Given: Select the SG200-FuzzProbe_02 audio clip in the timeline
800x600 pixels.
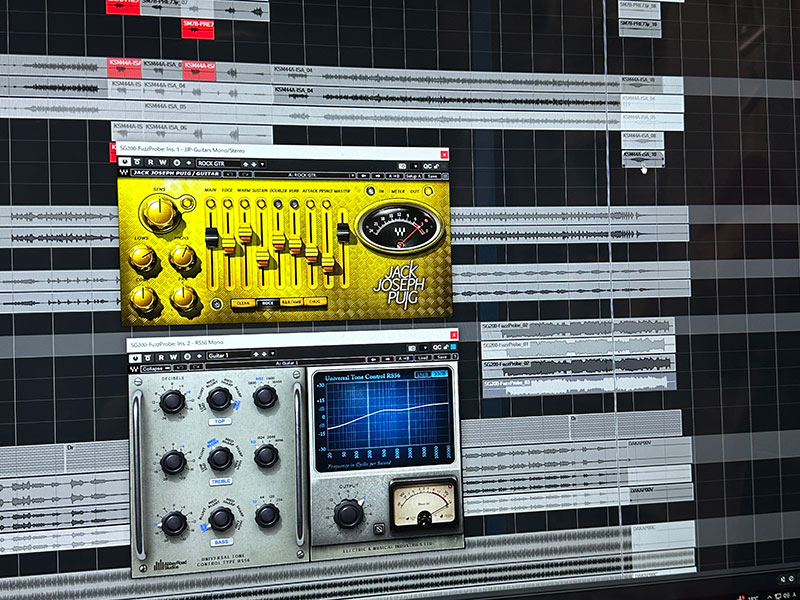Looking at the screenshot, I should point(578,330).
